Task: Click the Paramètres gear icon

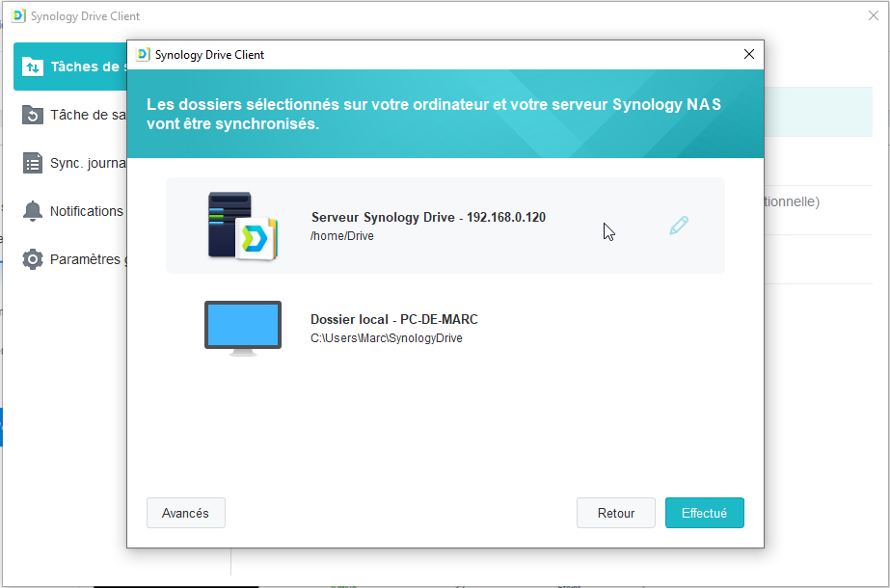Action: pos(33,259)
